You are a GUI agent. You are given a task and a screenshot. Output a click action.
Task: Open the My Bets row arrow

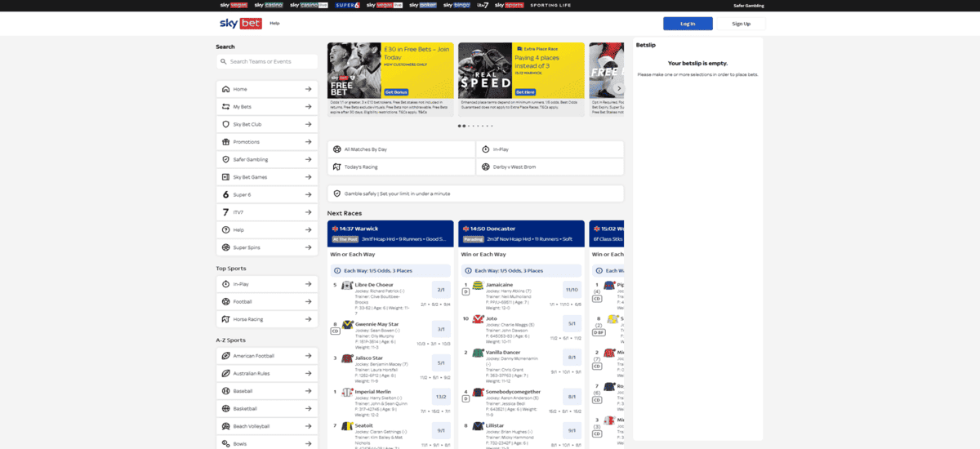308,107
